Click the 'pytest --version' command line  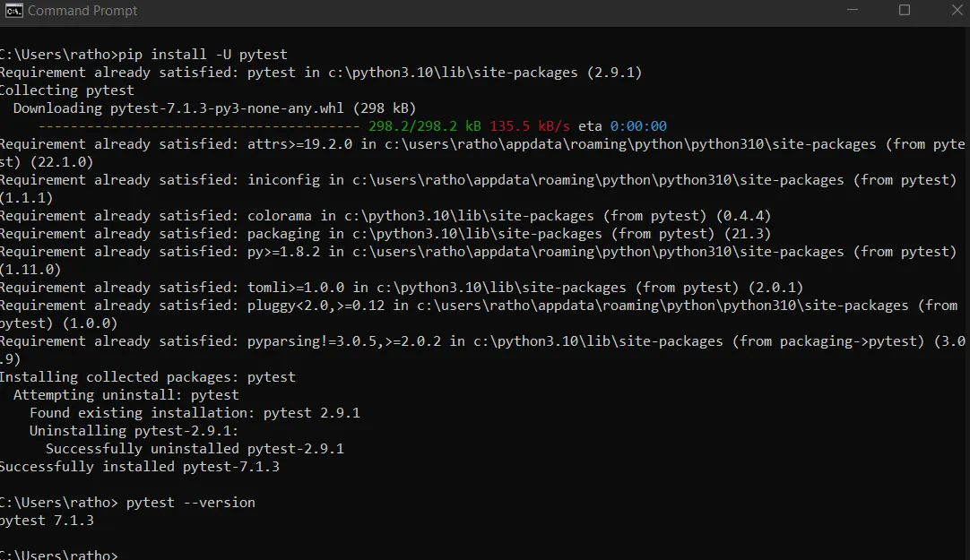(x=127, y=503)
